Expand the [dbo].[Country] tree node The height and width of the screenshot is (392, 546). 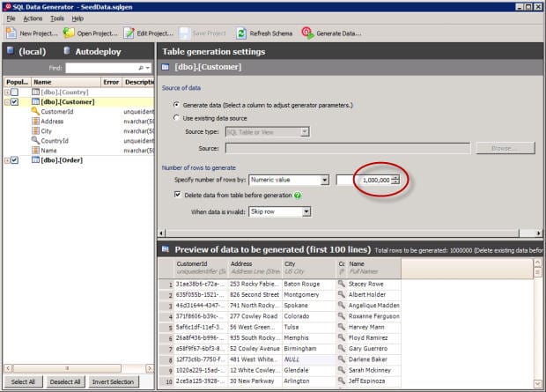(7, 92)
